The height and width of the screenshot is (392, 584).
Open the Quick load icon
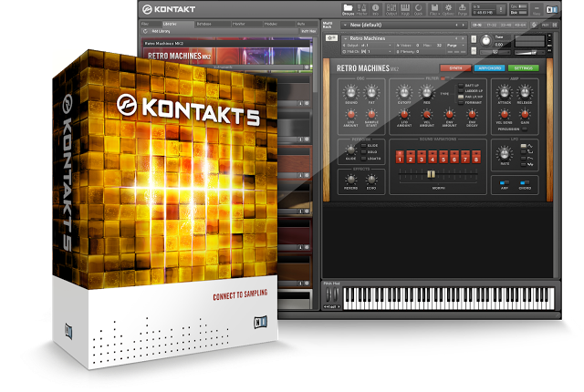click(419, 8)
